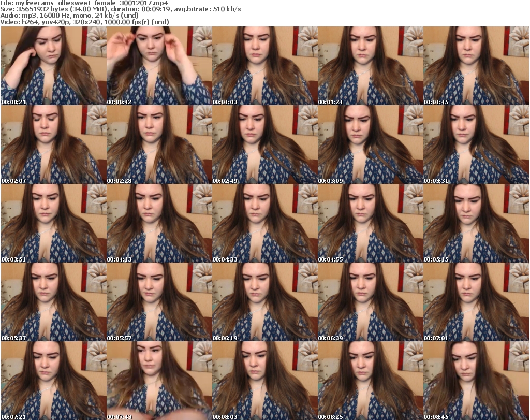The height and width of the screenshot is (420, 530).
Task: Choose the frame stamped 00:03:31
Action: tap(476, 144)
